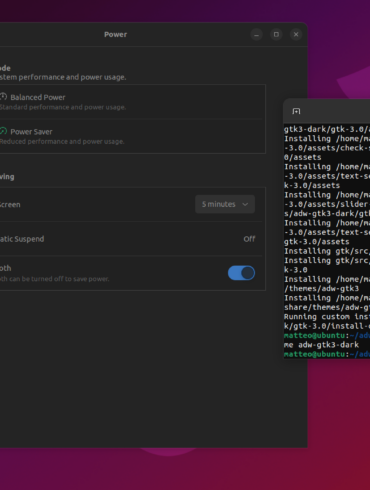Viewport: 370px width, 490px height.
Task: Click the new tab icon in terminal window
Action: pyautogui.click(x=296, y=111)
